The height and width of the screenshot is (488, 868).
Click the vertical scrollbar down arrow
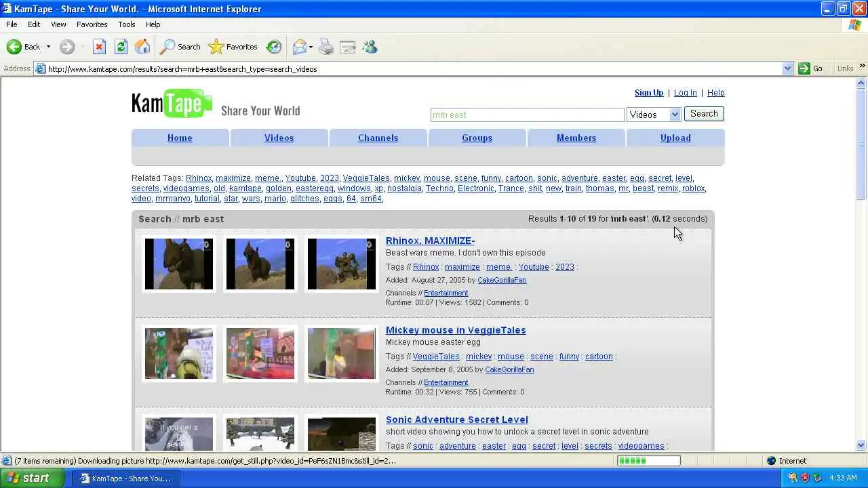click(861, 445)
